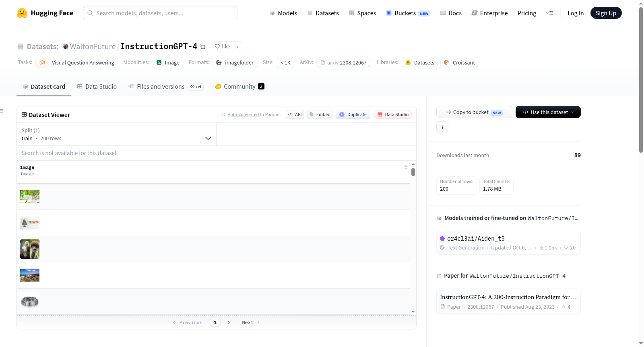The height and width of the screenshot is (347, 644).
Task: Open the silver ring image thumbnail
Action: (30, 301)
